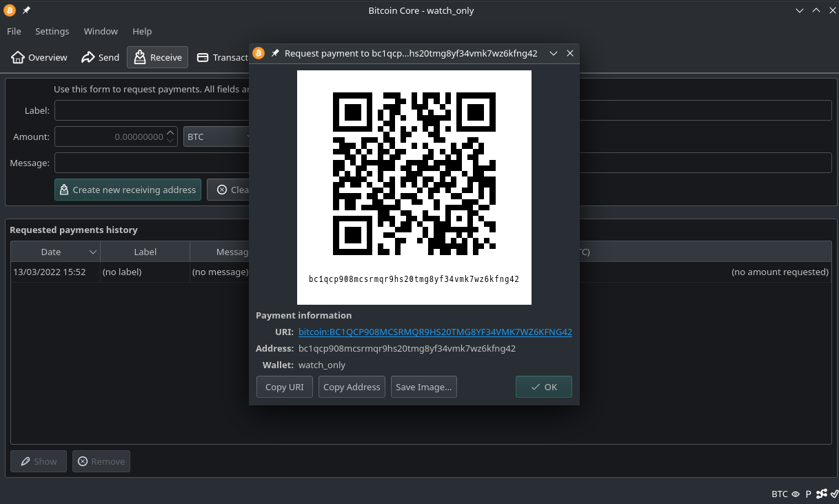This screenshot has height=504, width=839.
Task: Click the Remove button
Action: [101, 461]
